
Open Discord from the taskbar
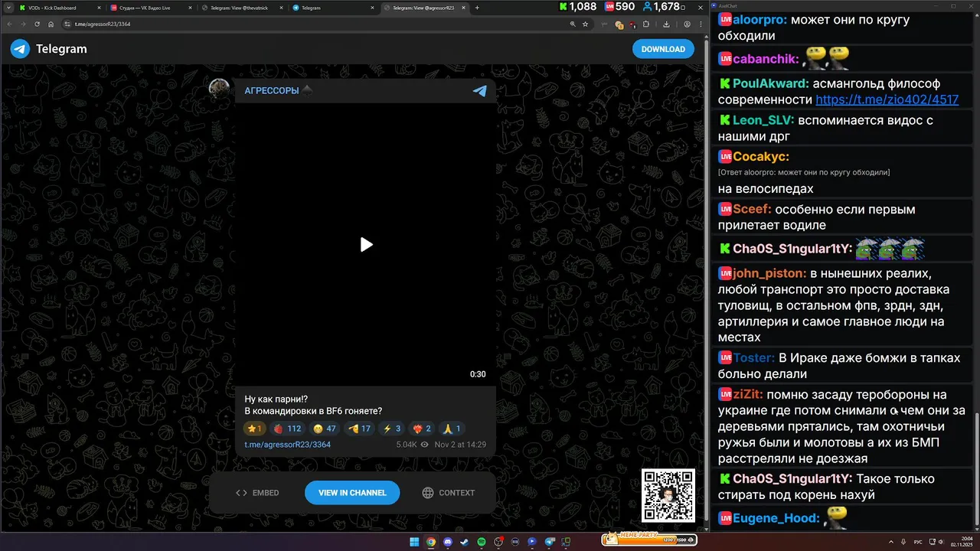click(x=448, y=542)
